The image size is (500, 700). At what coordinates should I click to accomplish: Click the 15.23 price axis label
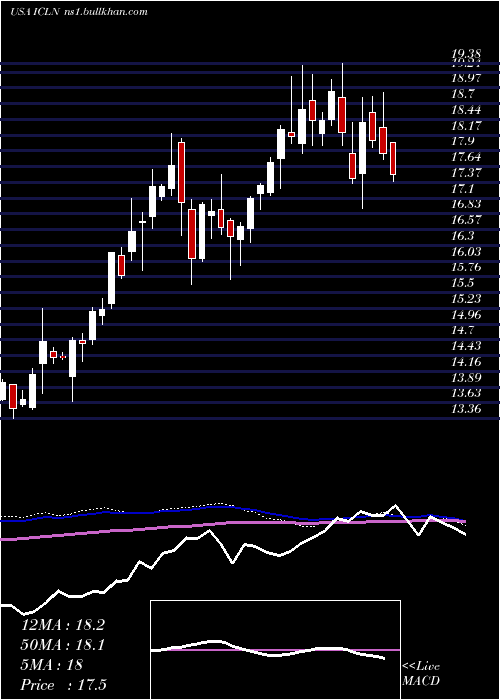pos(467,299)
